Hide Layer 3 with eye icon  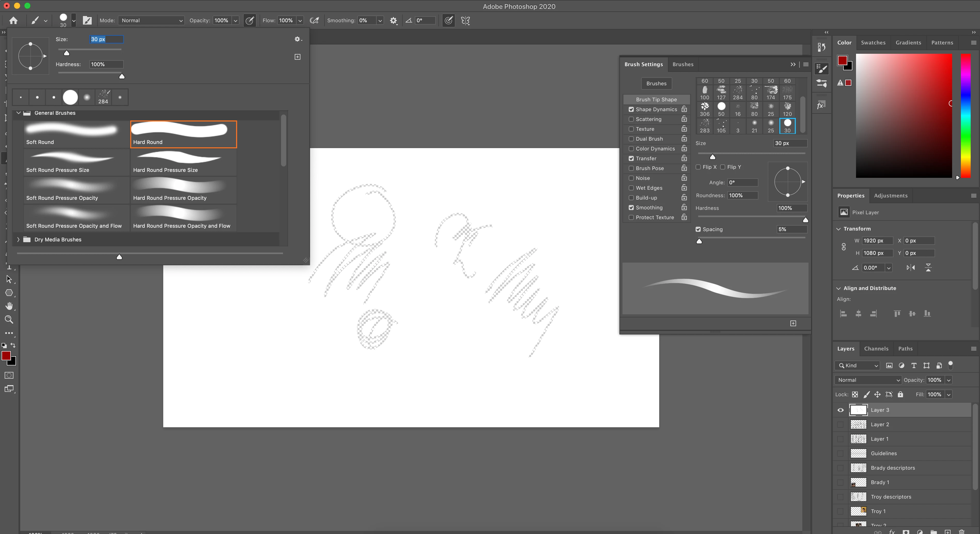point(840,410)
